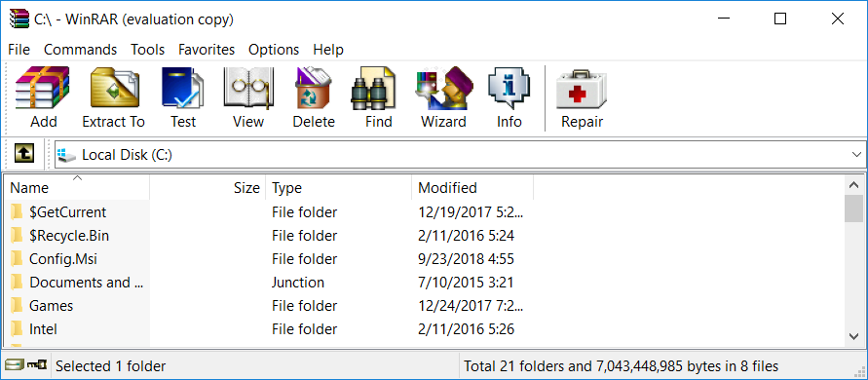Click the Add archive toolbar icon

pos(43,98)
